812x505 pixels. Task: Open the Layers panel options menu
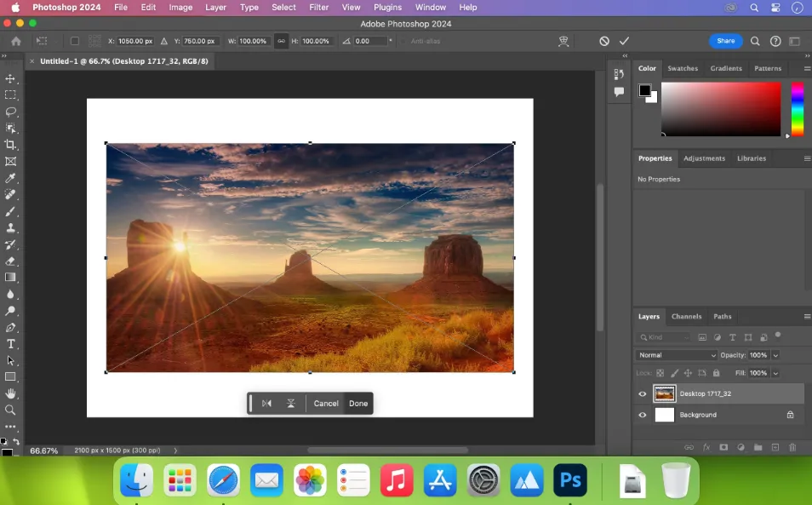pyautogui.click(x=807, y=317)
